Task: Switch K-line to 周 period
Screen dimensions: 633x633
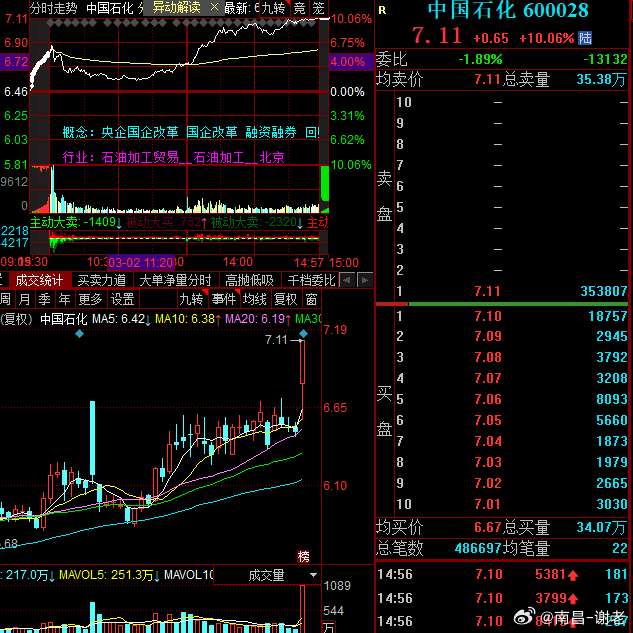Action: tap(5, 299)
